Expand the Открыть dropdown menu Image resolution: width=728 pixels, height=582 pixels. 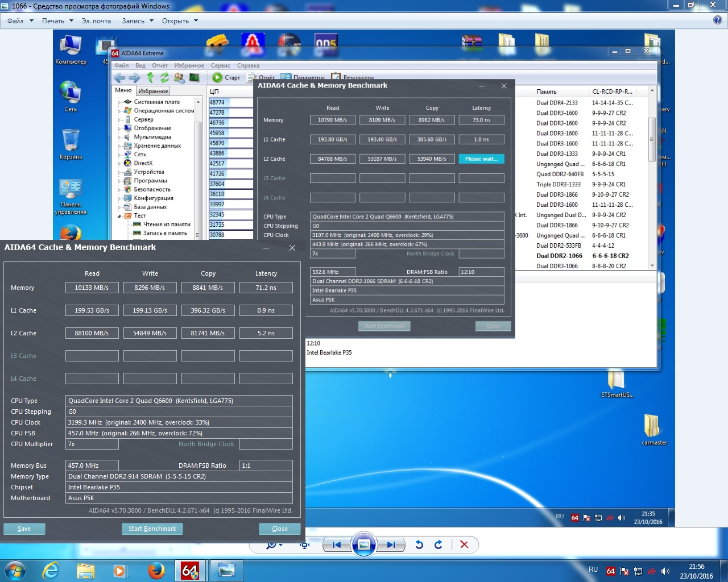coord(180,21)
